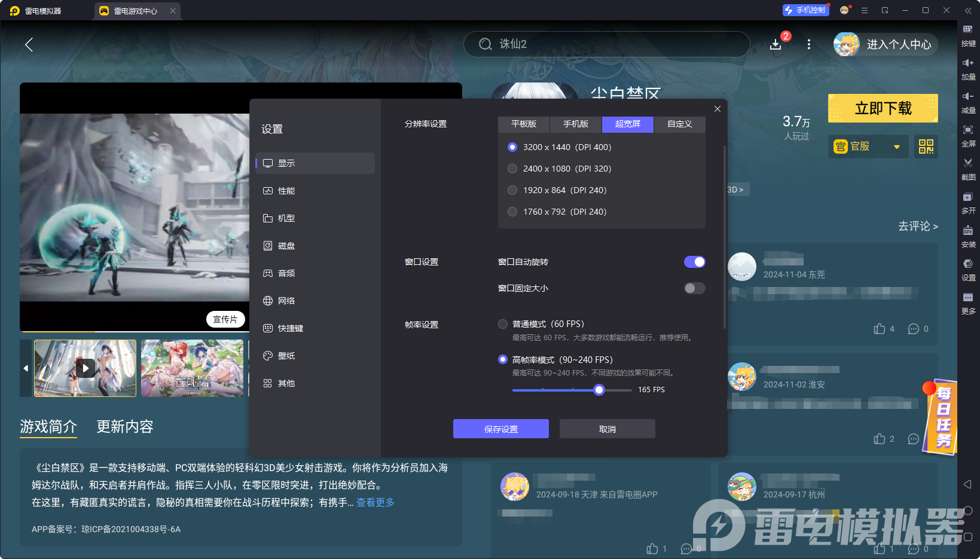Open the multi-instance (多开) tool
This screenshot has width=980, height=559.
(x=968, y=197)
